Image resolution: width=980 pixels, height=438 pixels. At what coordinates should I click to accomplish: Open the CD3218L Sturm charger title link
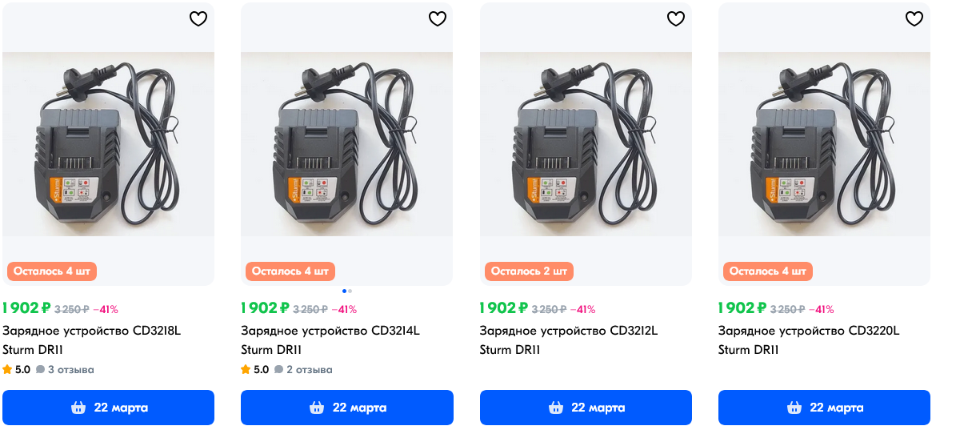coord(92,331)
